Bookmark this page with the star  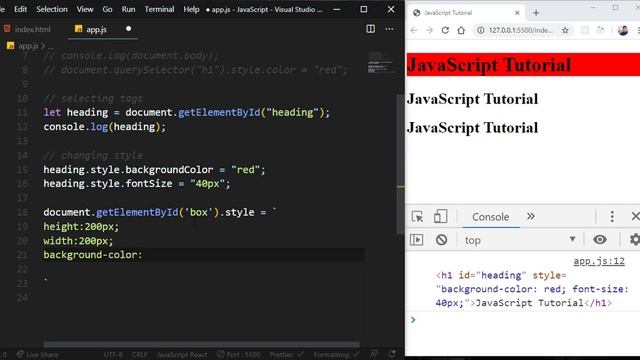point(565,30)
